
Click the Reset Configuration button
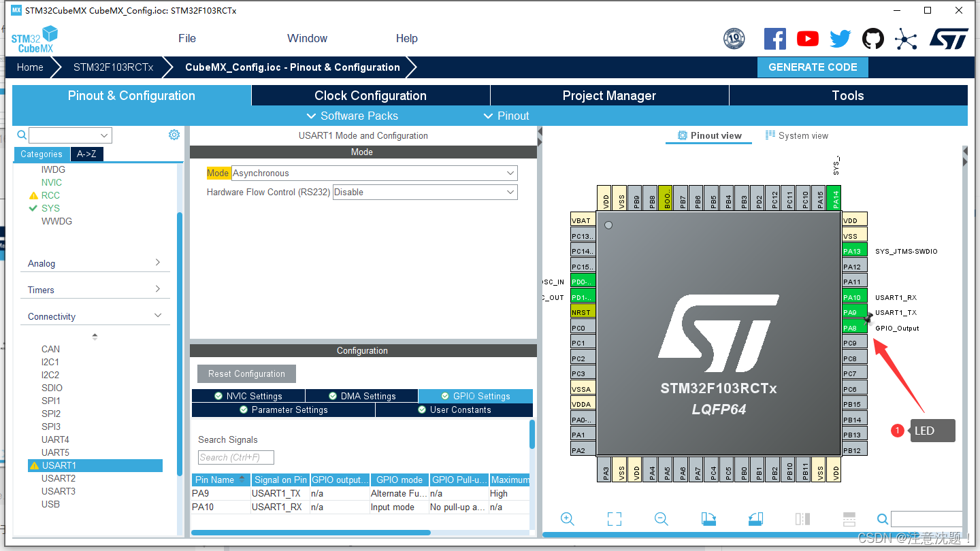click(246, 373)
